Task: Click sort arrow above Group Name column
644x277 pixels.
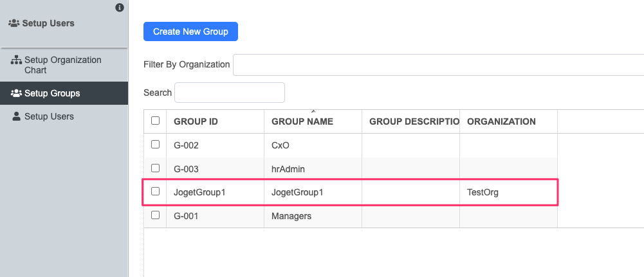Action: [313, 112]
